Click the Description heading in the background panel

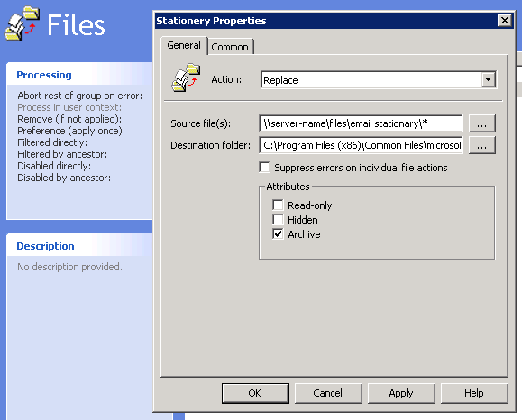click(x=45, y=246)
